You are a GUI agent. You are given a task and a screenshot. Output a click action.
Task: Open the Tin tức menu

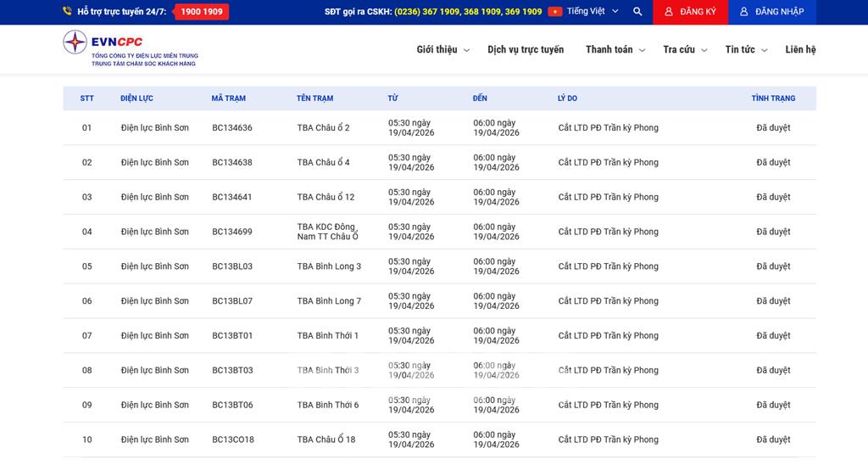click(x=746, y=50)
